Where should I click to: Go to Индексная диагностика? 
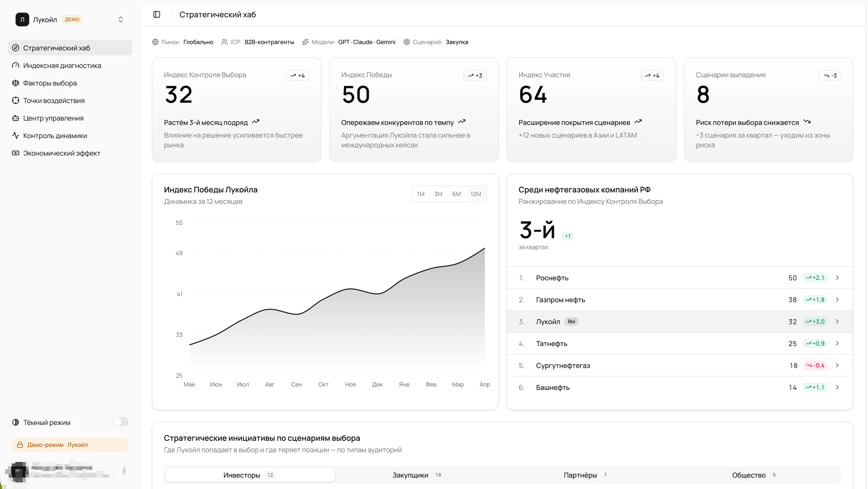pyautogui.click(x=70, y=66)
